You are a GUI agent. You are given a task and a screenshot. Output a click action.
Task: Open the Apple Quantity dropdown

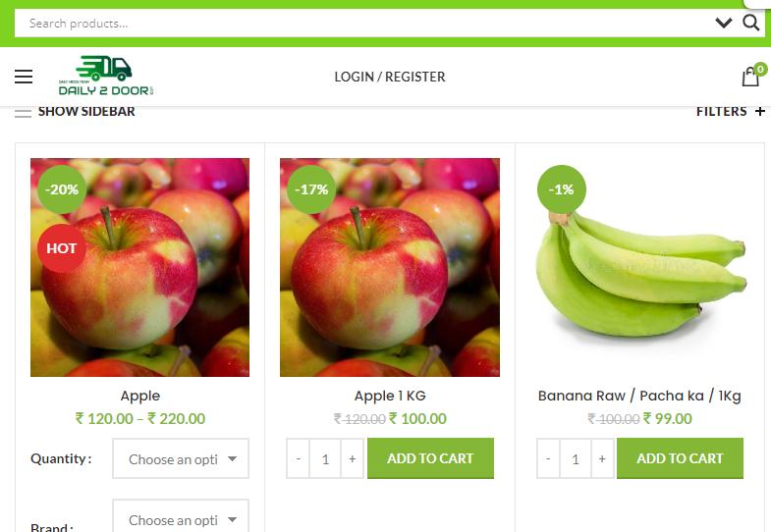click(181, 458)
